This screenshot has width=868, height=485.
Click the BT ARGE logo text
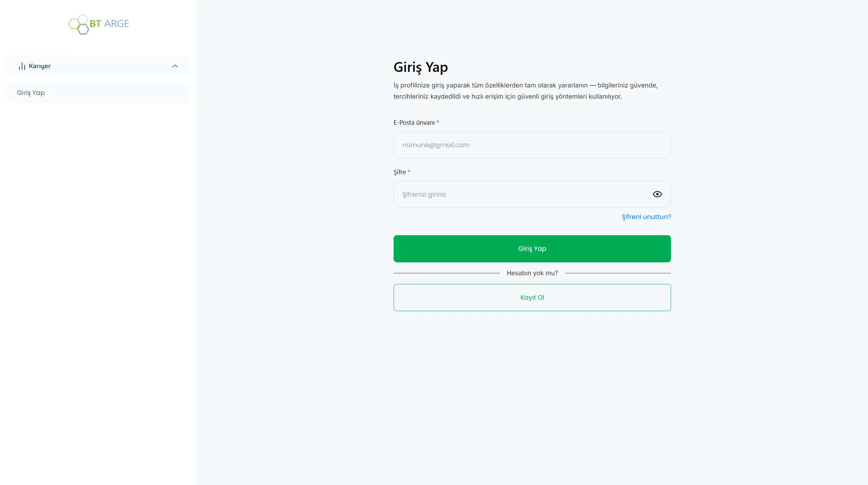[109, 24]
